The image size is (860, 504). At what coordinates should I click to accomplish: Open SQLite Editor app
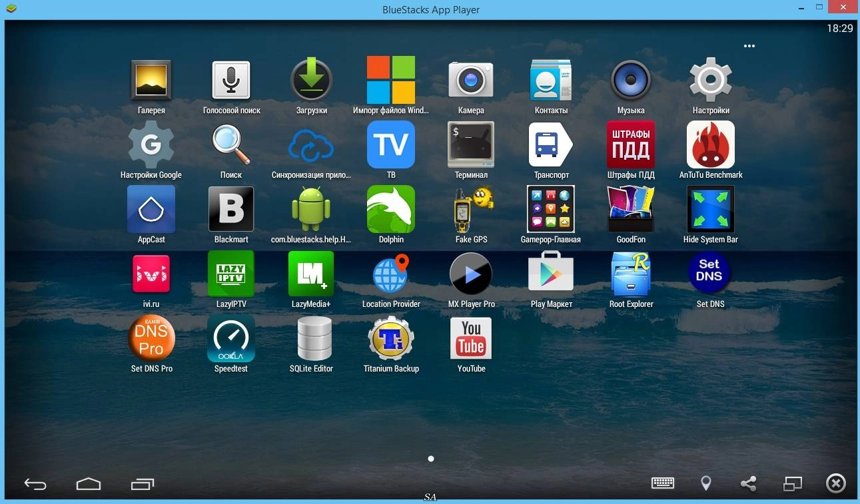coord(314,338)
